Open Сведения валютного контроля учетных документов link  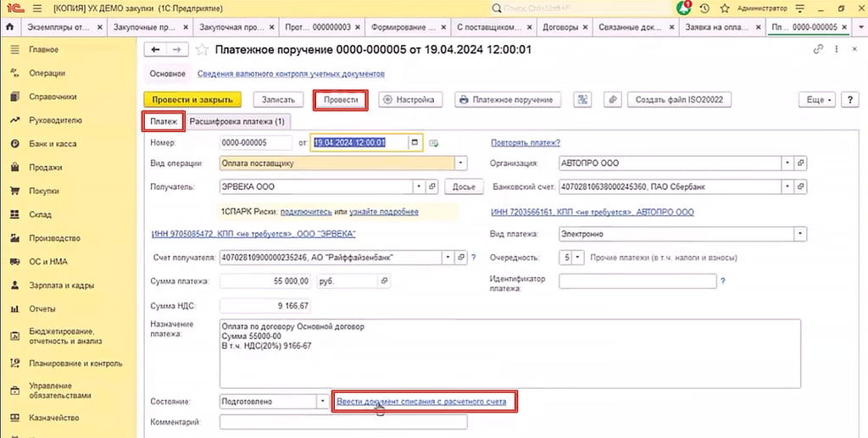[x=291, y=74]
